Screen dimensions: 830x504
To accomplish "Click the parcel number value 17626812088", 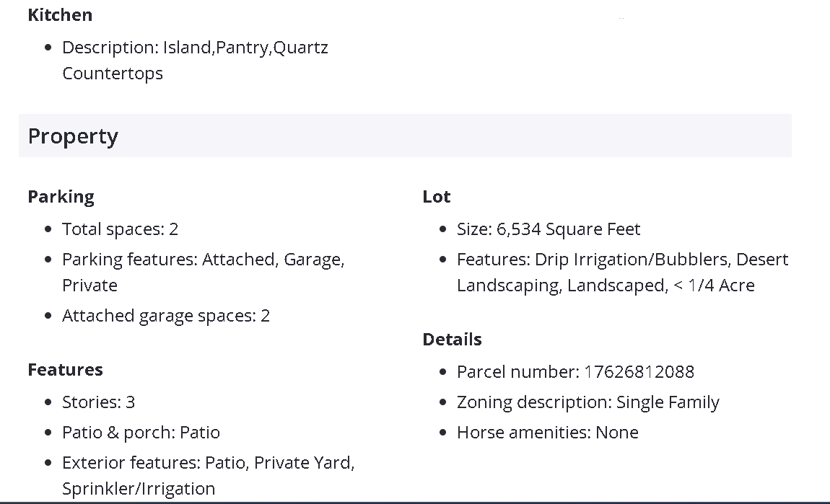I will pyautogui.click(x=639, y=372).
